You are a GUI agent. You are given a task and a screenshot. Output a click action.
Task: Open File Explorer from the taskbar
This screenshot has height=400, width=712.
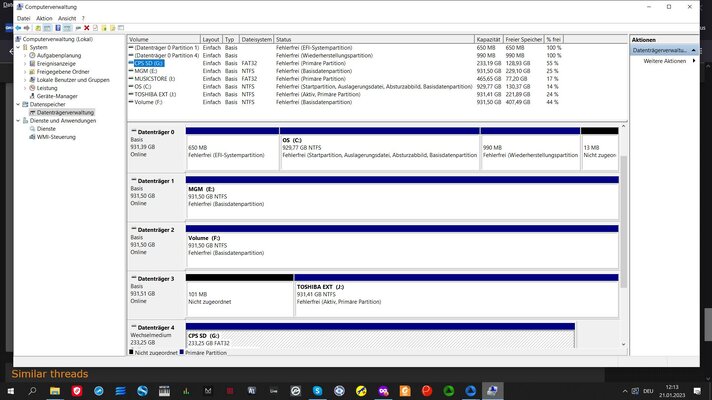[x=55, y=391]
